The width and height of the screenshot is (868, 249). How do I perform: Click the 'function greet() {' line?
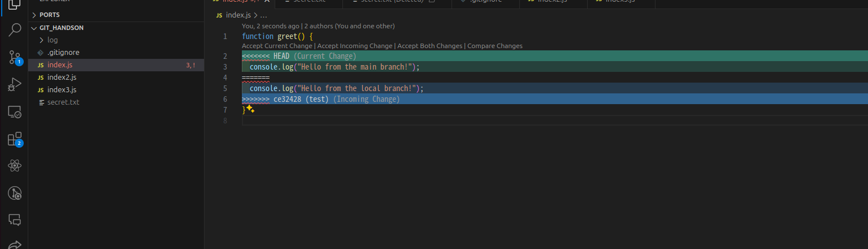(277, 36)
